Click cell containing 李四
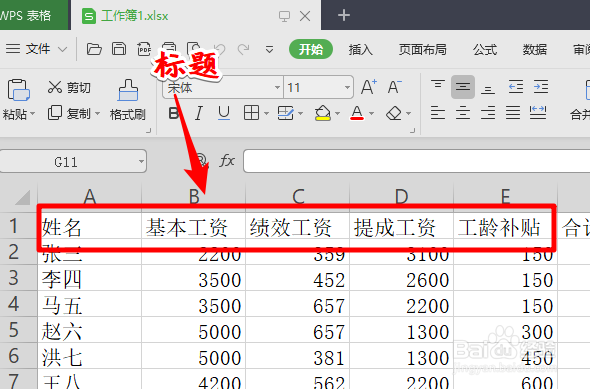590x389 pixels. (x=90, y=279)
